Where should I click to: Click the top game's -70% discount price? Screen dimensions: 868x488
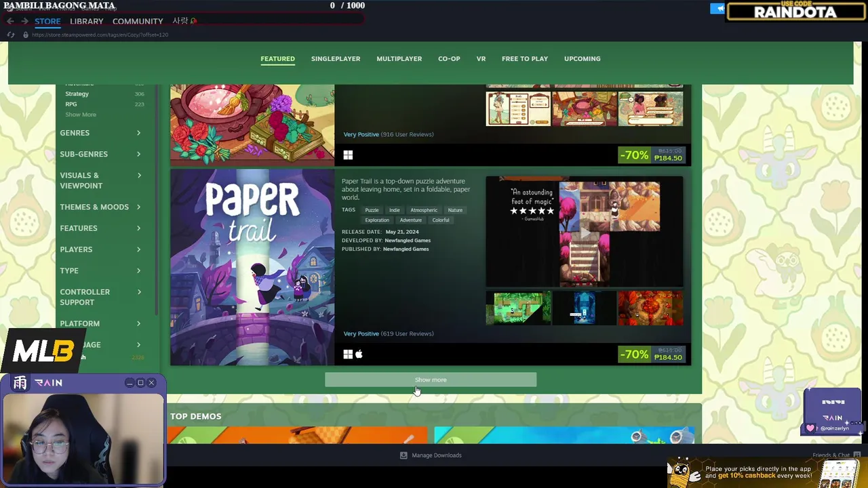(x=651, y=155)
